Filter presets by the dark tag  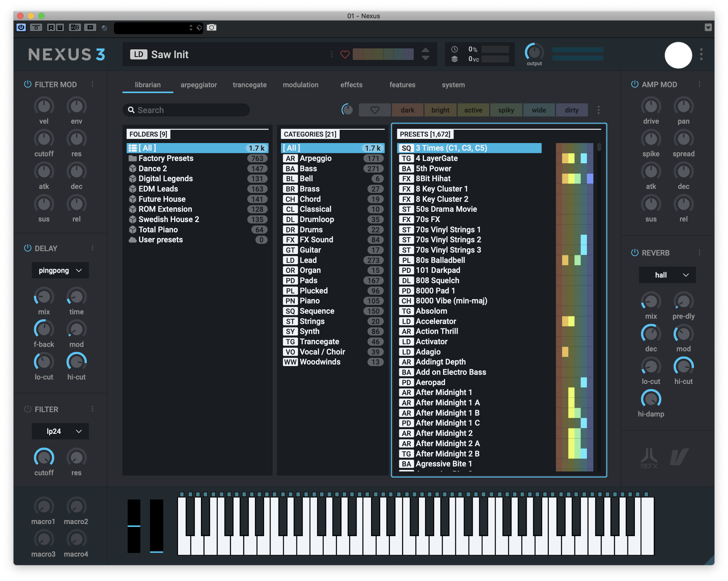tap(407, 110)
